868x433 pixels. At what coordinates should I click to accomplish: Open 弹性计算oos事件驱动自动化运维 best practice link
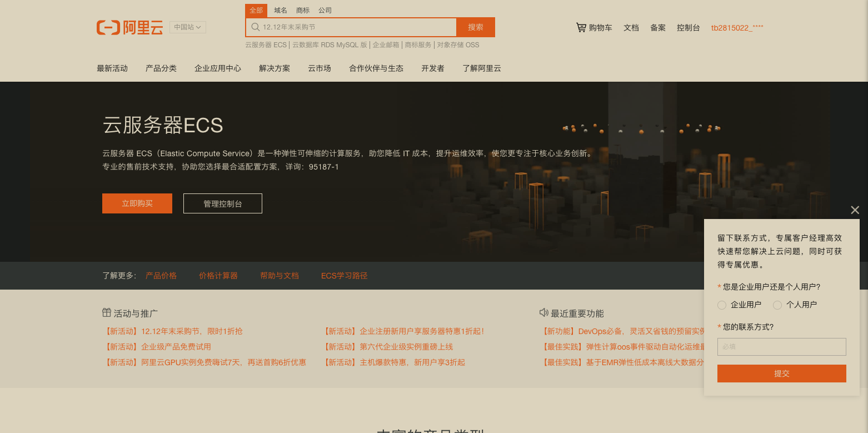click(x=622, y=347)
